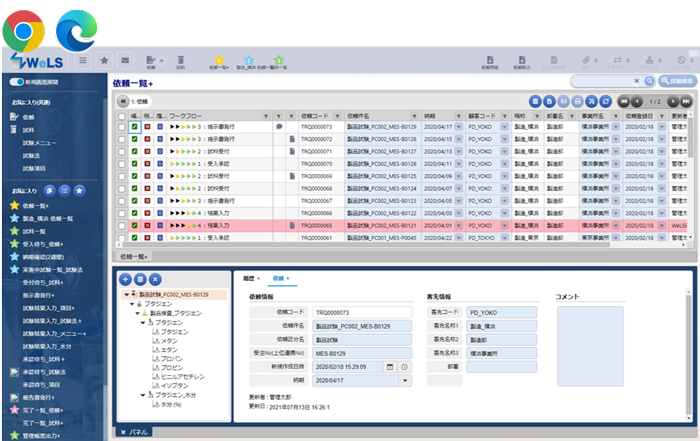
Task: Go to the last page of results
Action: point(686,102)
